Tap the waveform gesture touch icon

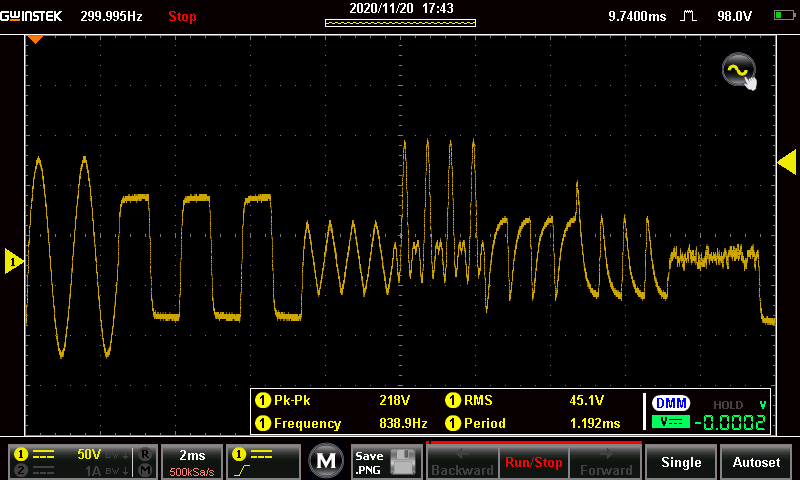[x=739, y=71]
